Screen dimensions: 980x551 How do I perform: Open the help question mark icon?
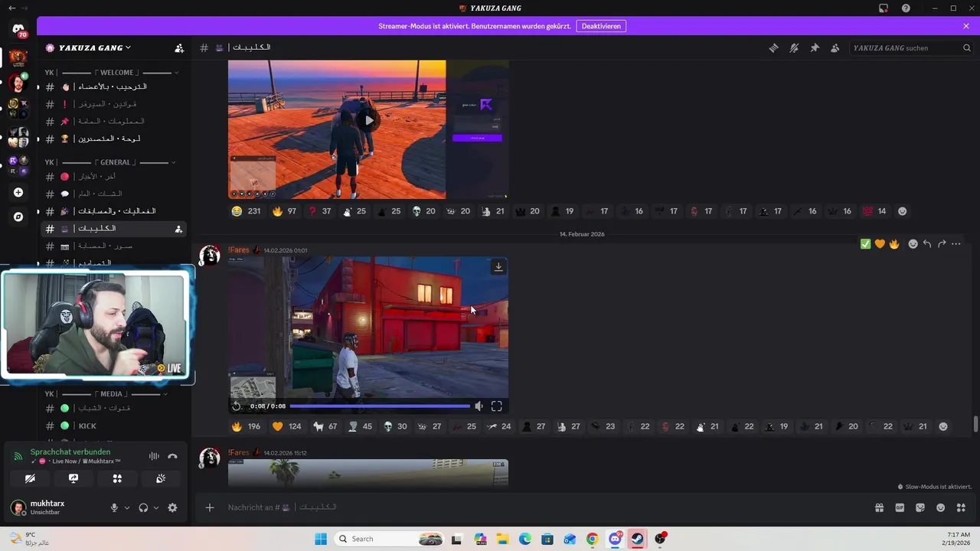(x=906, y=8)
